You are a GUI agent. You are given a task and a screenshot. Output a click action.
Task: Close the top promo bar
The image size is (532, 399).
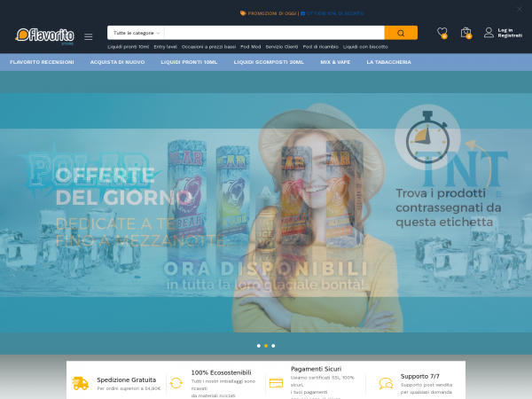click(520, 9)
